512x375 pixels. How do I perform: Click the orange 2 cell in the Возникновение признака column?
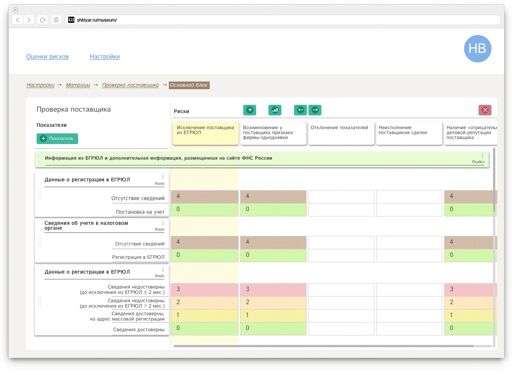coord(273,302)
